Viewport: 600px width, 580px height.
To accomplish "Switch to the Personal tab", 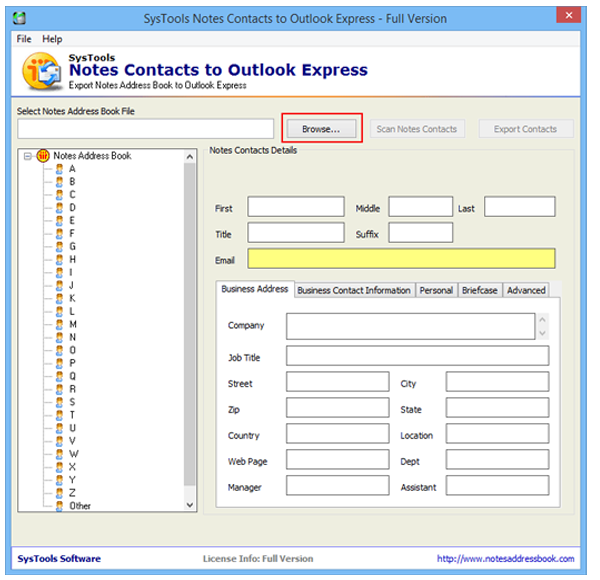I will coord(436,290).
